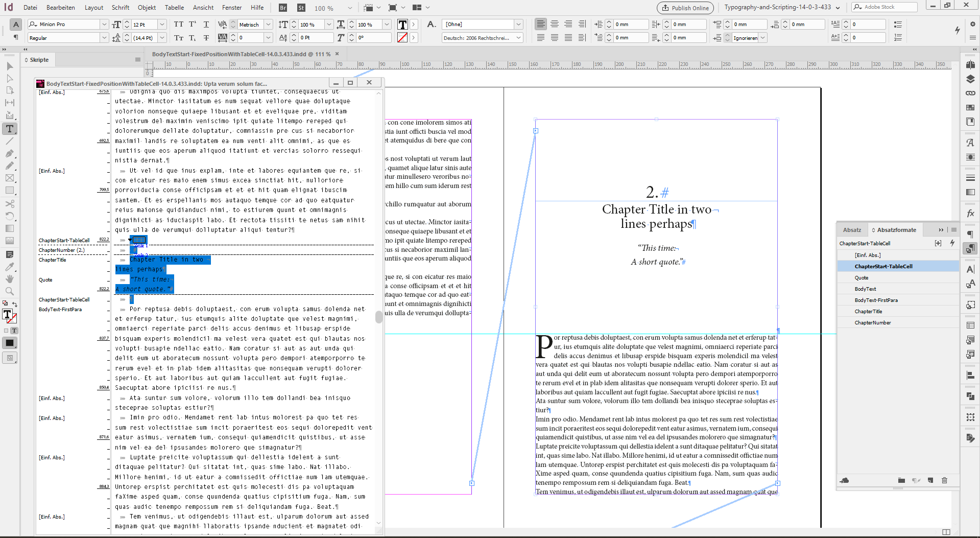Image resolution: width=980 pixels, height=538 pixels.
Task: Toggle All Caps formatting
Action: [x=178, y=24]
